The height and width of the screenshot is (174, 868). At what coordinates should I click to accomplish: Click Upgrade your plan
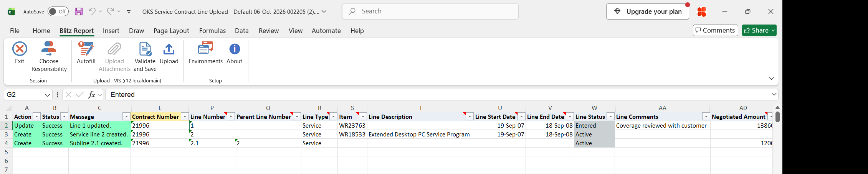647,11
